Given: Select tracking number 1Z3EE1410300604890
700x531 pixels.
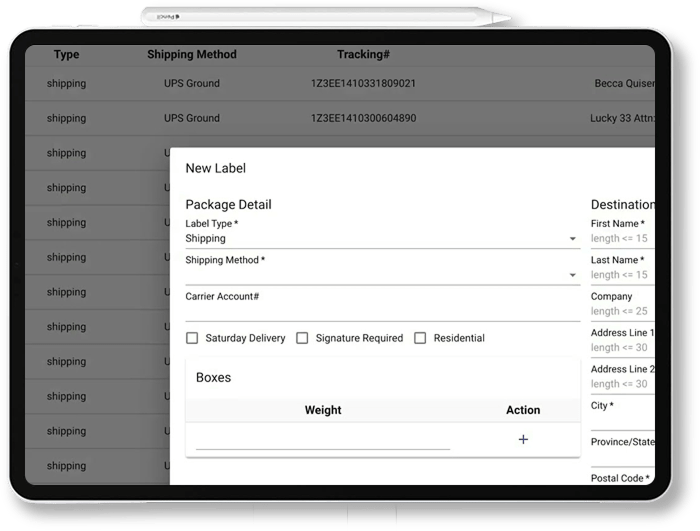Looking at the screenshot, I should (x=363, y=118).
